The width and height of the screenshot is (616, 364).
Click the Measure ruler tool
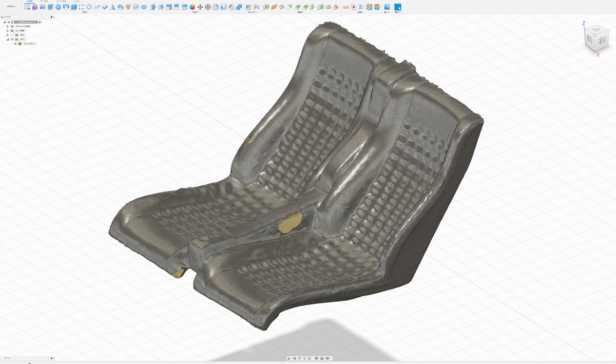345,7
